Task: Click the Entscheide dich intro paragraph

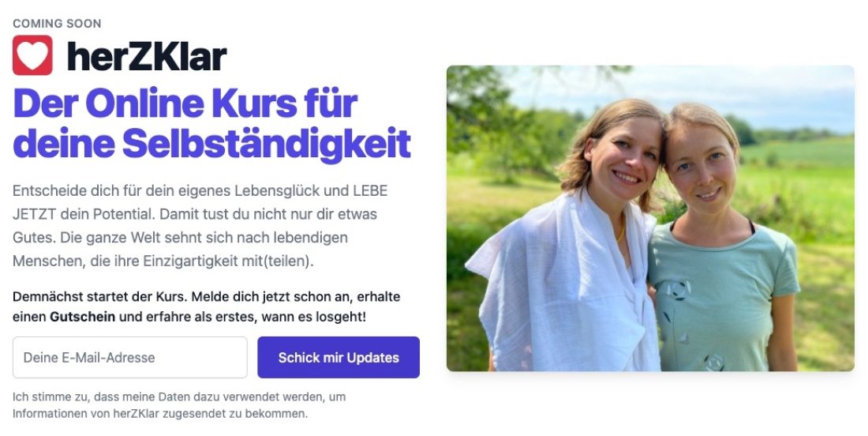Action: pos(201,225)
